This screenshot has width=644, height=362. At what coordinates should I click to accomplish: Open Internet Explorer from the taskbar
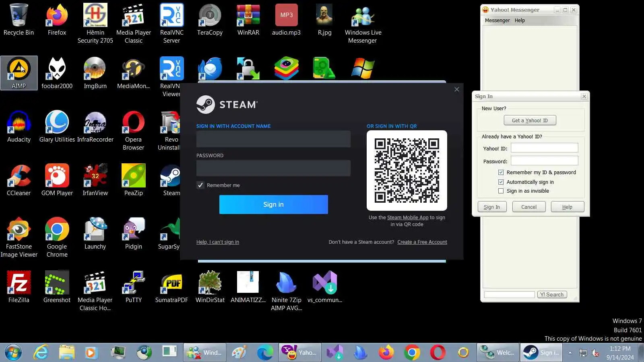(41, 353)
